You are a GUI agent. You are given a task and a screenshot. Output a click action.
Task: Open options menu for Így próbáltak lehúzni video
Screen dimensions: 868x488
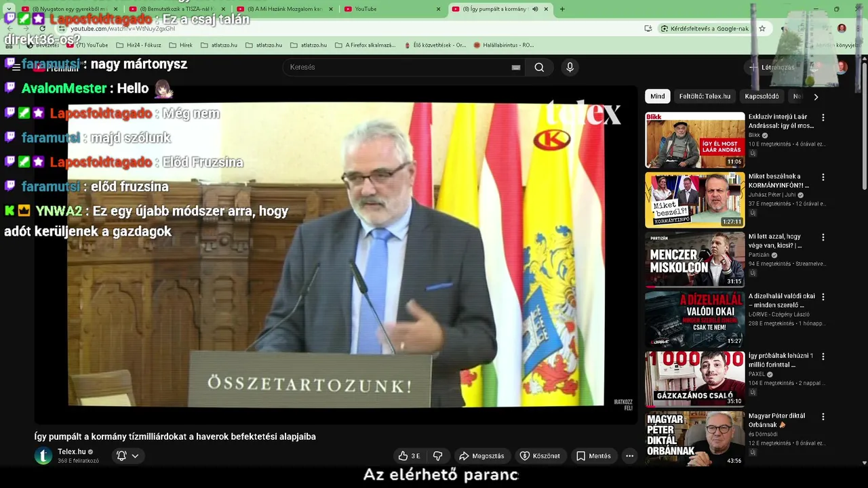click(823, 357)
